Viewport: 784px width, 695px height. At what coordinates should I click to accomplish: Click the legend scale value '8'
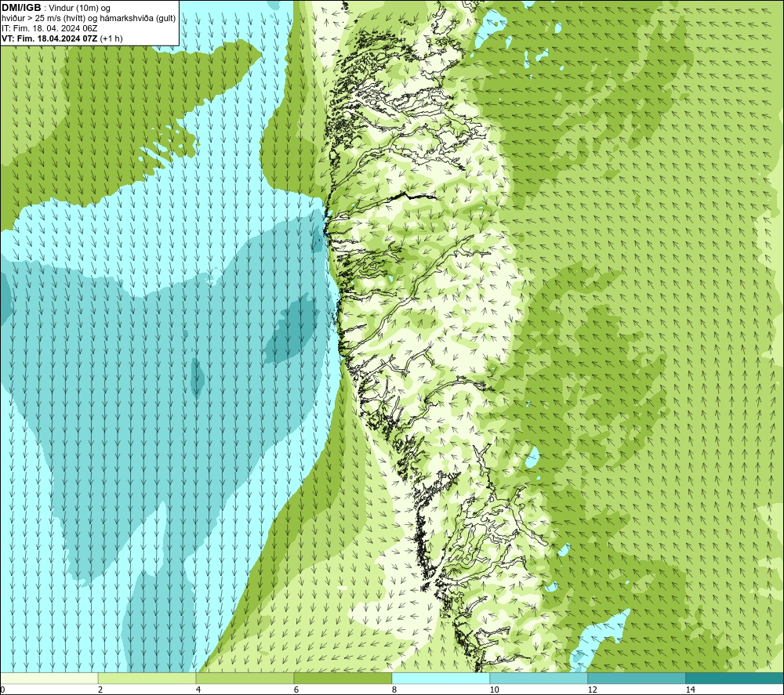click(394, 690)
